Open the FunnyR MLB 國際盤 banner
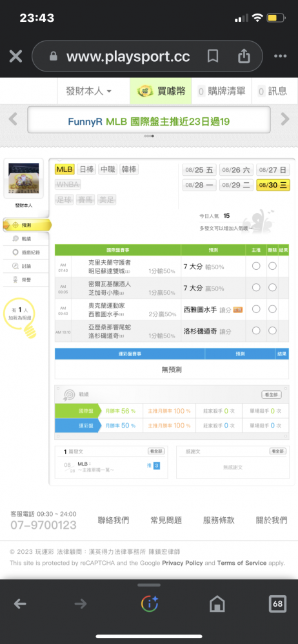298x644 pixels. (x=149, y=121)
